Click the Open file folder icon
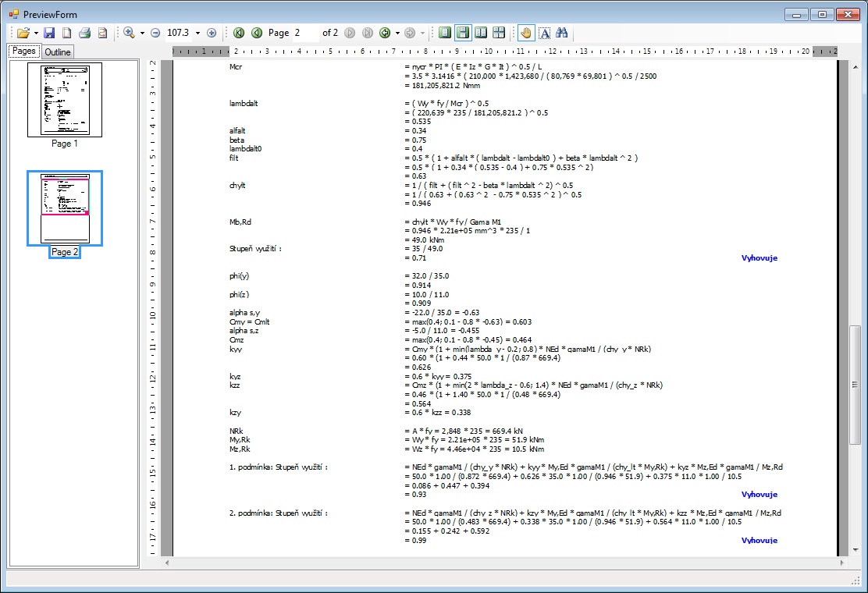868x593 pixels. pyautogui.click(x=23, y=33)
